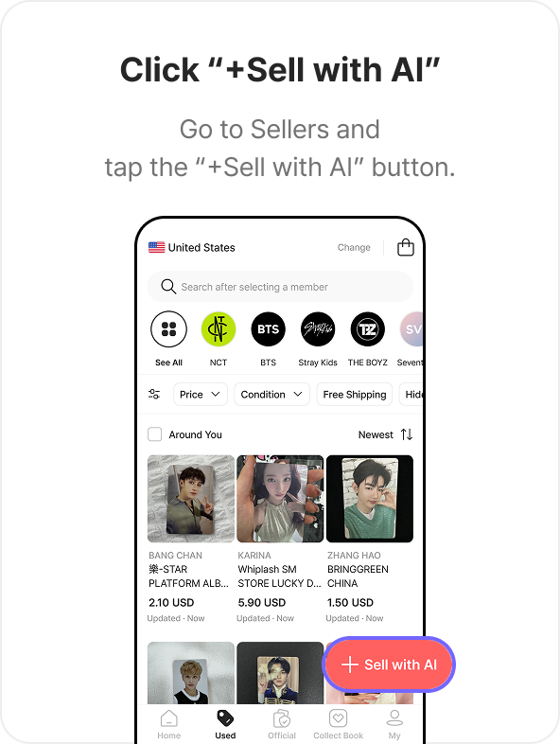The width and height of the screenshot is (560, 744).
Task: Open the shopping bag cart icon
Action: (406, 247)
